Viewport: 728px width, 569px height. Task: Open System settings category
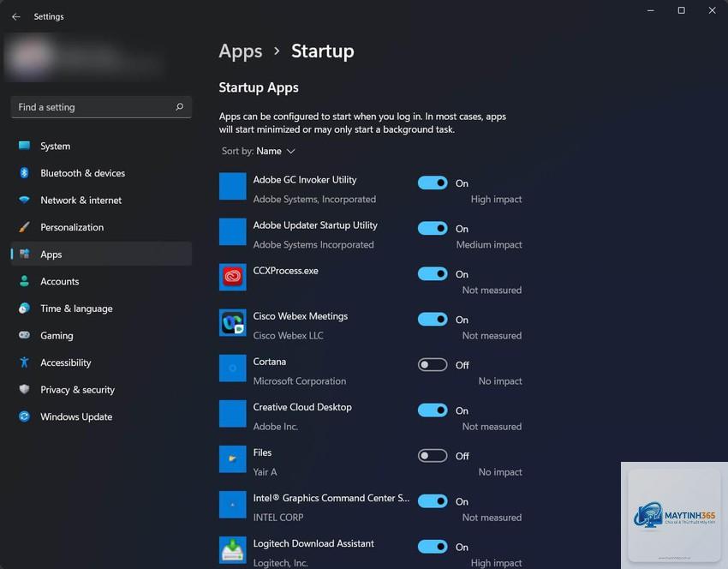[x=101, y=146]
